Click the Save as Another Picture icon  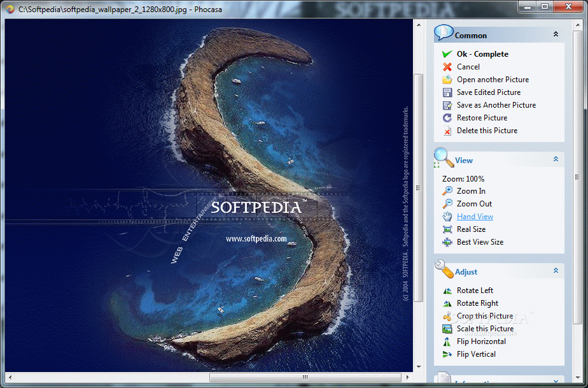pos(447,105)
